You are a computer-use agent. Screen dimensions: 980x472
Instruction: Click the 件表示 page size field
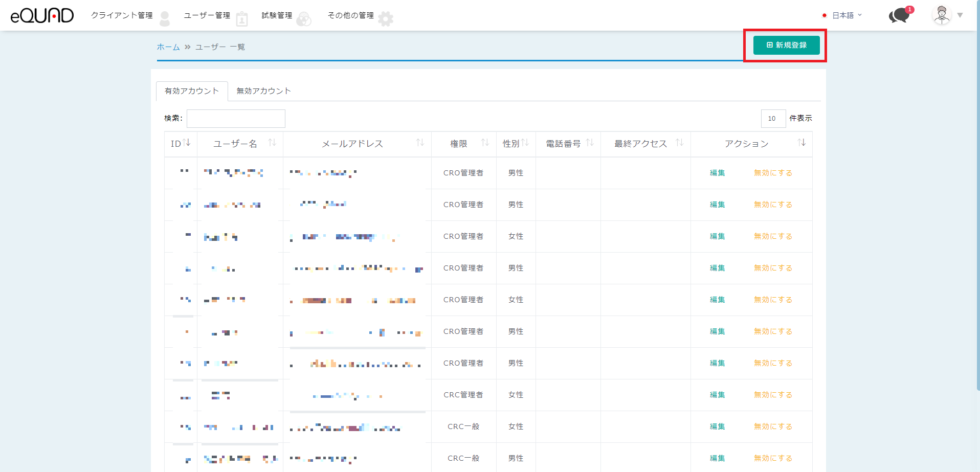(x=773, y=119)
